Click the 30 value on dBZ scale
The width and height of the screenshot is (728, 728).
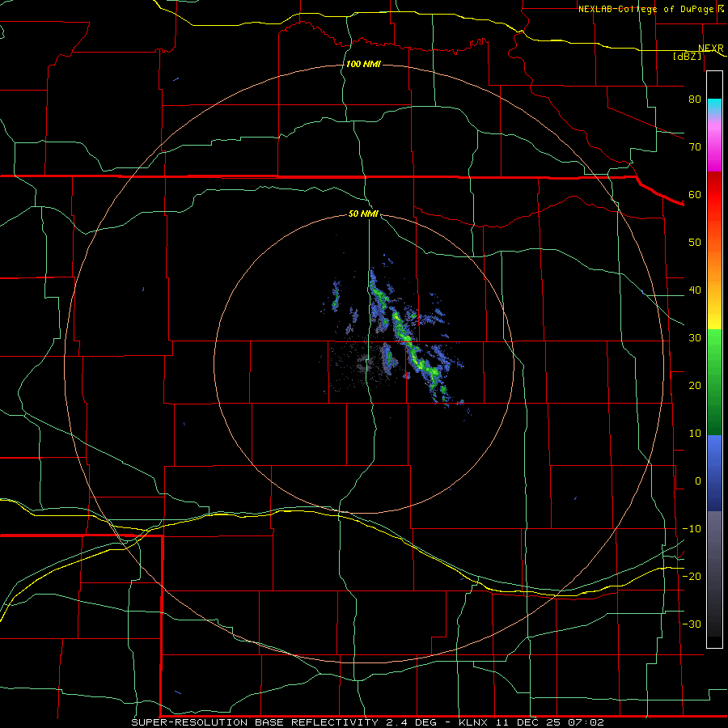coord(695,337)
